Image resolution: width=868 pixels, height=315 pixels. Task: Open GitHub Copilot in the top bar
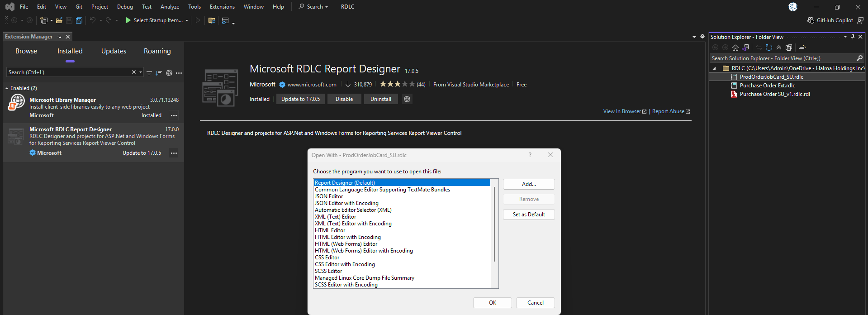[x=830, y=20]
